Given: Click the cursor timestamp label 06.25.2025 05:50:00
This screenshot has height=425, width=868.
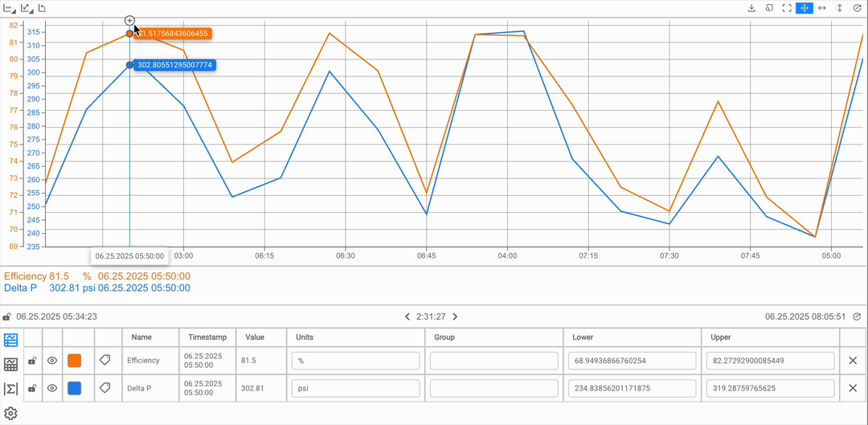Looking at the screenshot, I should point(129,255).
